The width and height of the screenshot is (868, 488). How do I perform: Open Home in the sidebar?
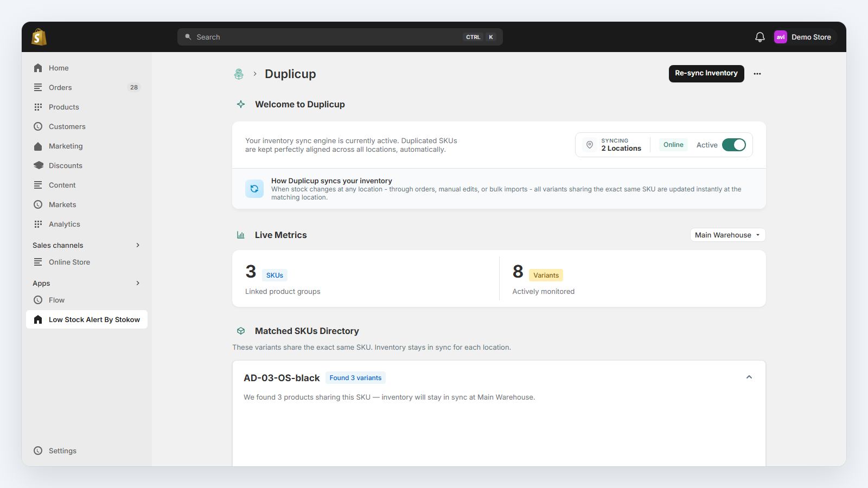pos(87,68)
